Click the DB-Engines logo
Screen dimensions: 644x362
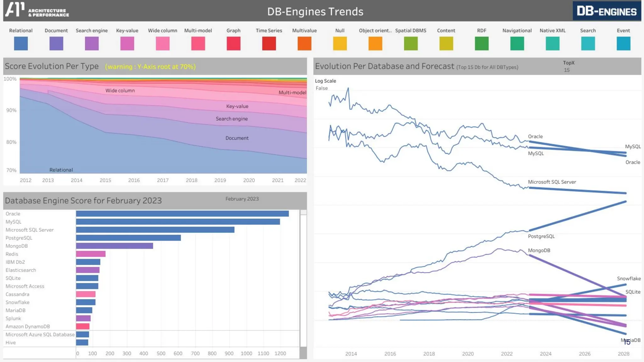click(x=607, y=11)
